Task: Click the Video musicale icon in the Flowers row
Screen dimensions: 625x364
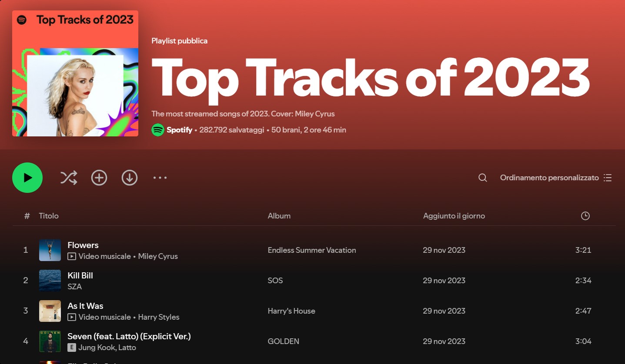Action: 72,256
